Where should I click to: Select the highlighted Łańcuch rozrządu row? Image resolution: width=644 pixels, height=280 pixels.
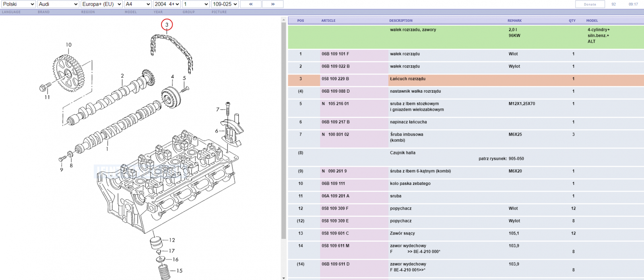(x=466, y=79)
